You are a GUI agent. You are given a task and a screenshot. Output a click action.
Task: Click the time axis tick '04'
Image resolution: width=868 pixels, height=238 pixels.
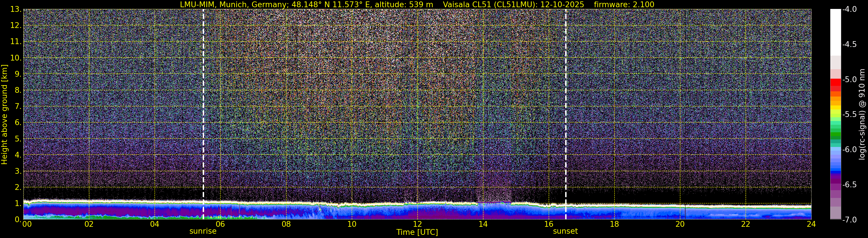pyautogui.click(x=154, y=224)
